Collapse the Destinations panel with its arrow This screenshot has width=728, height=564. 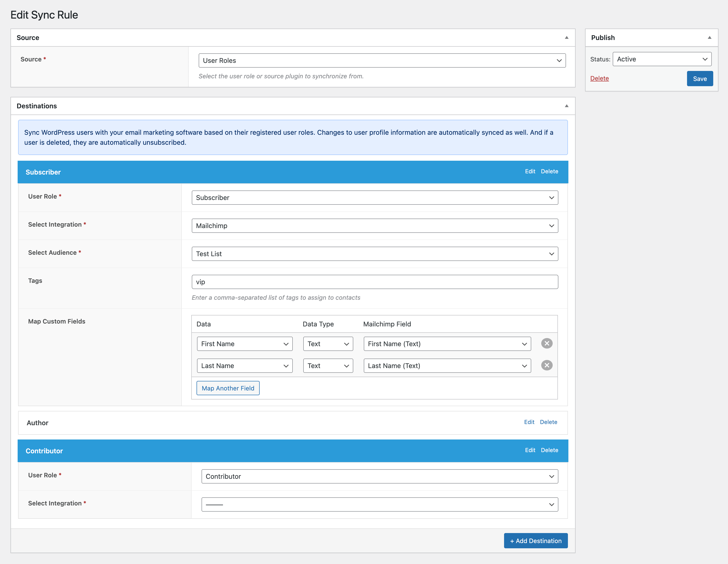[566, 106]
